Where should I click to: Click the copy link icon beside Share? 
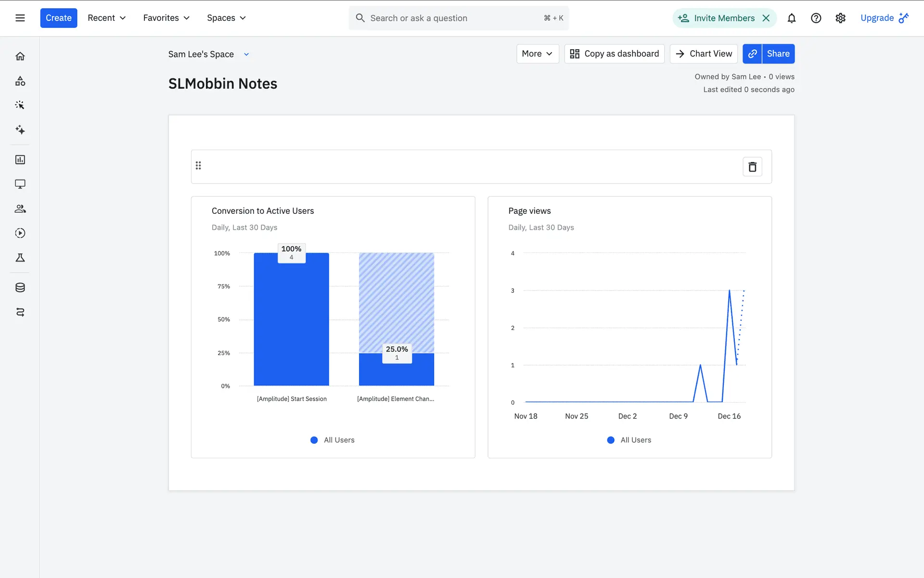pyautogui.click(x=752, y=54)
